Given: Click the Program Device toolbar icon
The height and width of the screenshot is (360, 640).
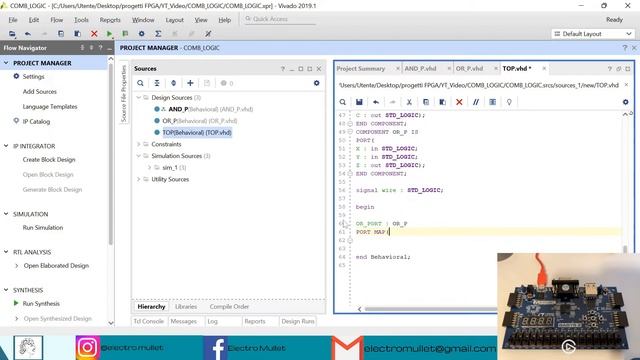Looking at the screenshot, I should (125, 34).
